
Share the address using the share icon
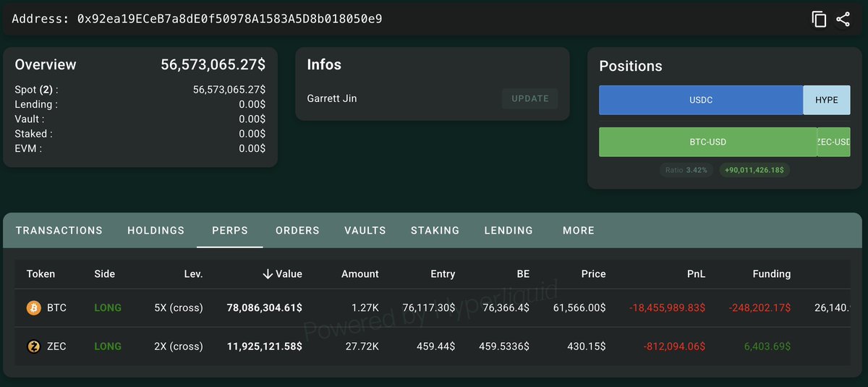(843, 19)
